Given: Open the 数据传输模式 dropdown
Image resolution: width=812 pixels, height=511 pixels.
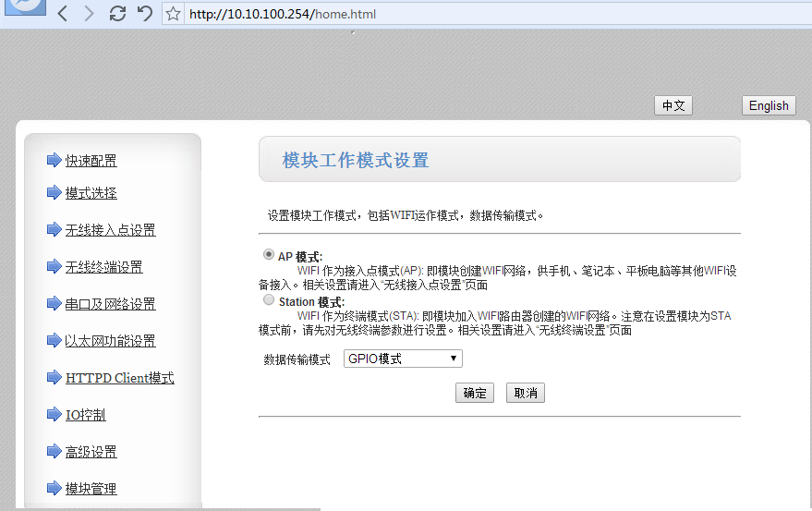Looking at the screenshot, I should click(x=402, y=359).
